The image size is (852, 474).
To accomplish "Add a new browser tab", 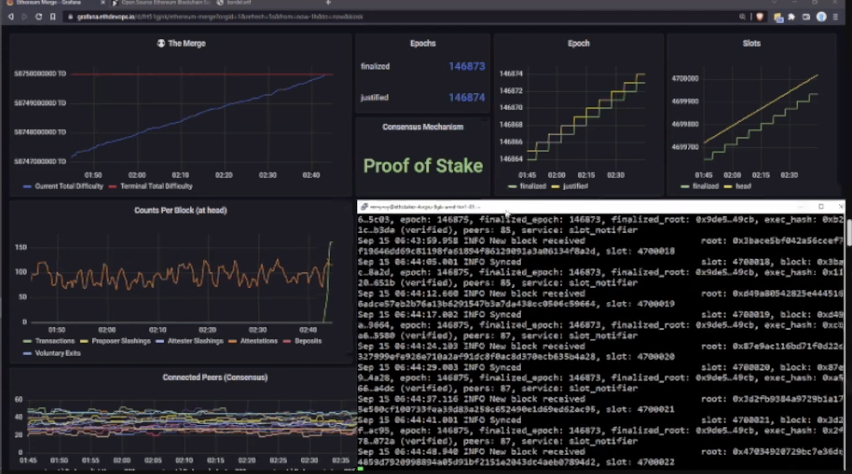I will tap(328, 3).
